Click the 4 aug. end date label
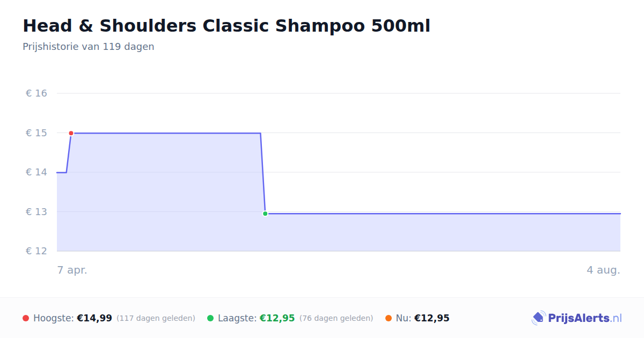644x338 pixels. (603, 270)
